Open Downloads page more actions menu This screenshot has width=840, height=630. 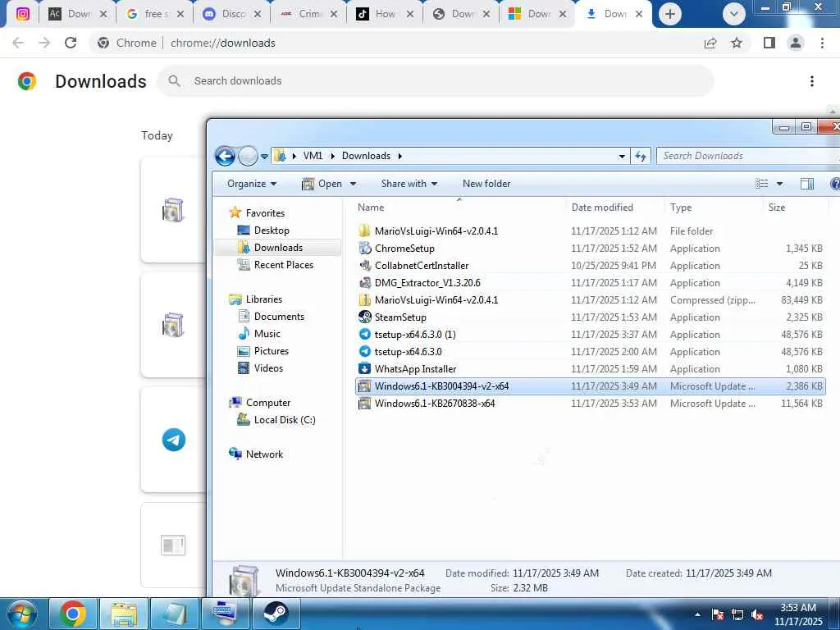(812, 81)
